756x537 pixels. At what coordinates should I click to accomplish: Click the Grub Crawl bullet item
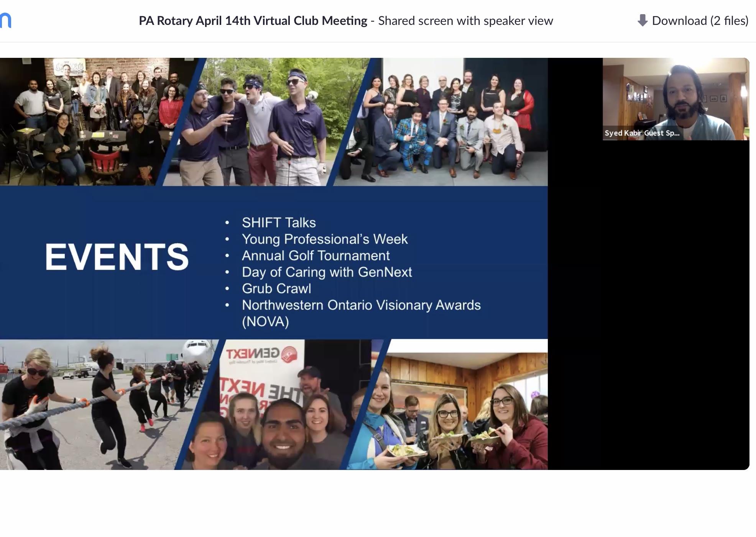(x=276, y=288)
